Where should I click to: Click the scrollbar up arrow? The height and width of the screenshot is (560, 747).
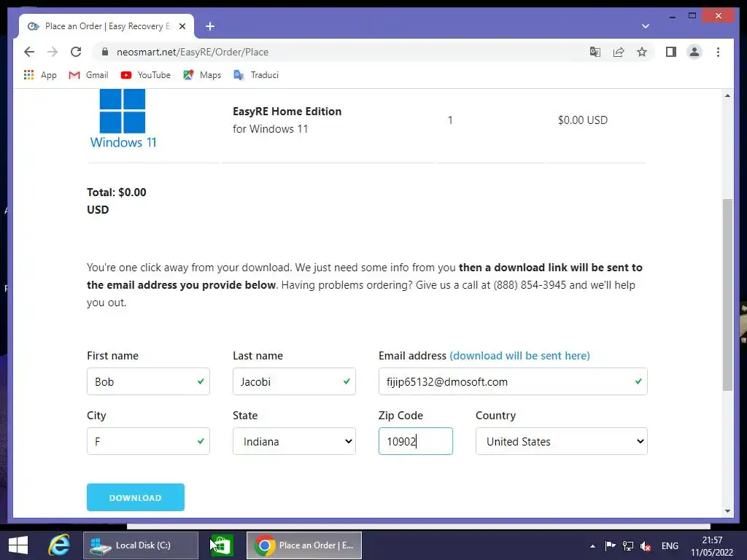click(727, 96)
